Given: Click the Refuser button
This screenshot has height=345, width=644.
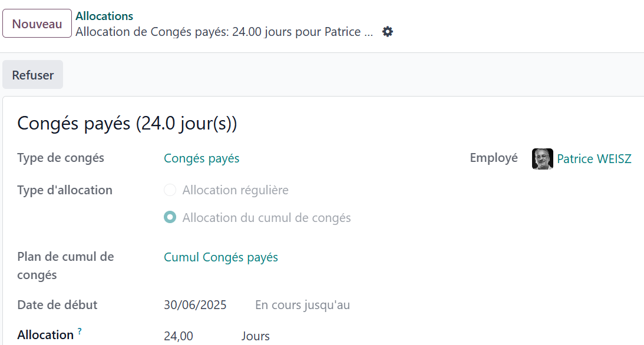Looking at the screenshot, I should (33, 75).
